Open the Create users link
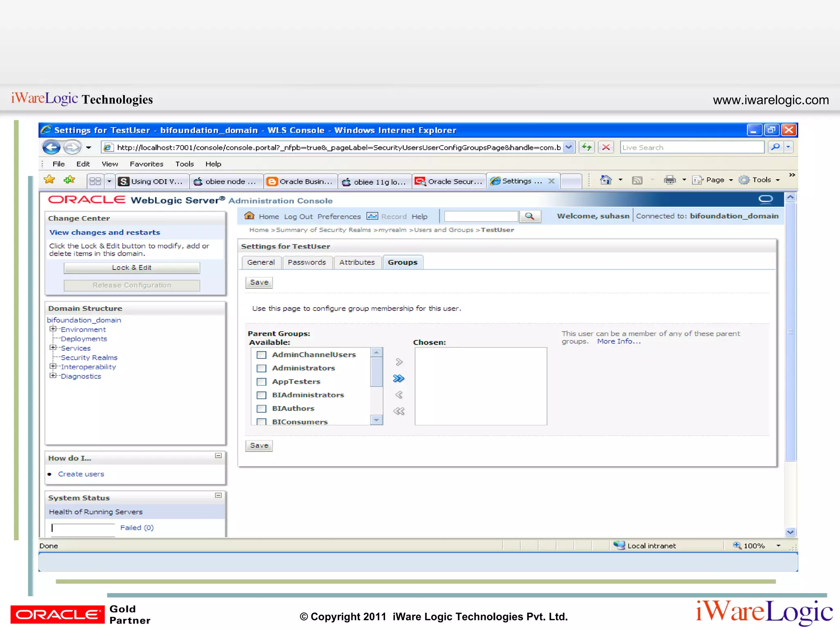This screenshot has height=630, width=840. click(81, 474)
